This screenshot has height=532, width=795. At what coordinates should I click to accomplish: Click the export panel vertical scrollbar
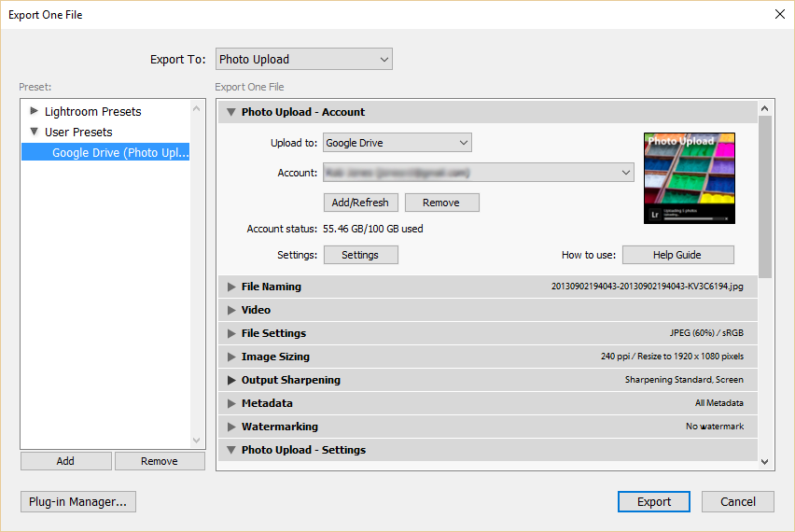point(765,196)
